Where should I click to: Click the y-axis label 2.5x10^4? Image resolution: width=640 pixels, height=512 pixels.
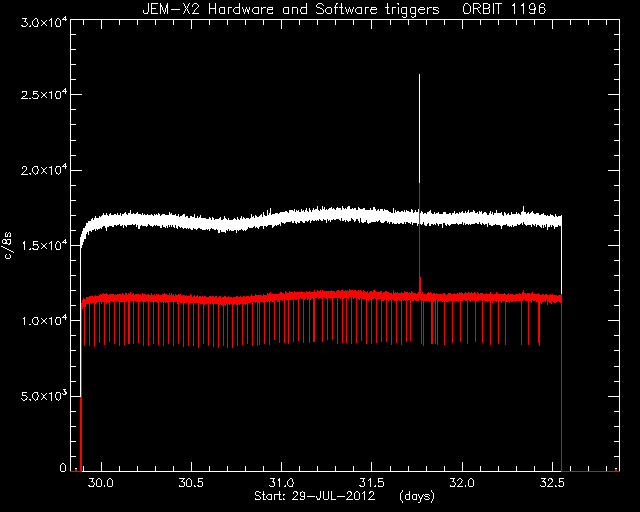[44, 95]
